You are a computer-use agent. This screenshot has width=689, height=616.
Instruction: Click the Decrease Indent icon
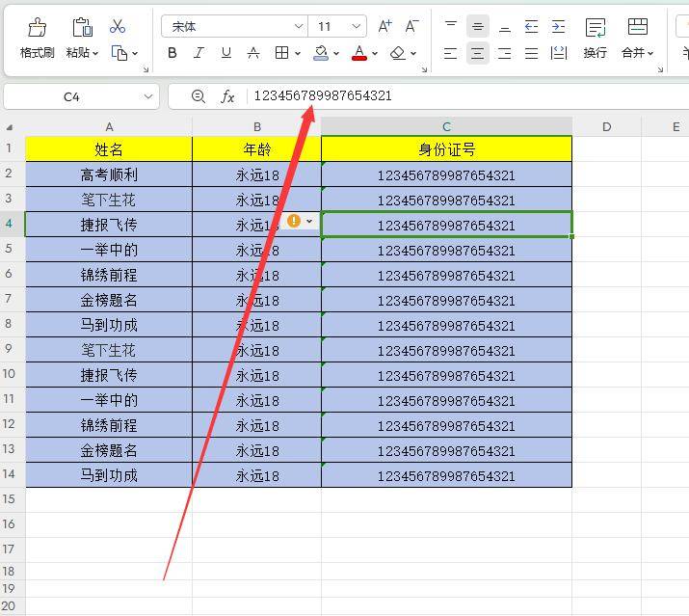click(532, 27)
